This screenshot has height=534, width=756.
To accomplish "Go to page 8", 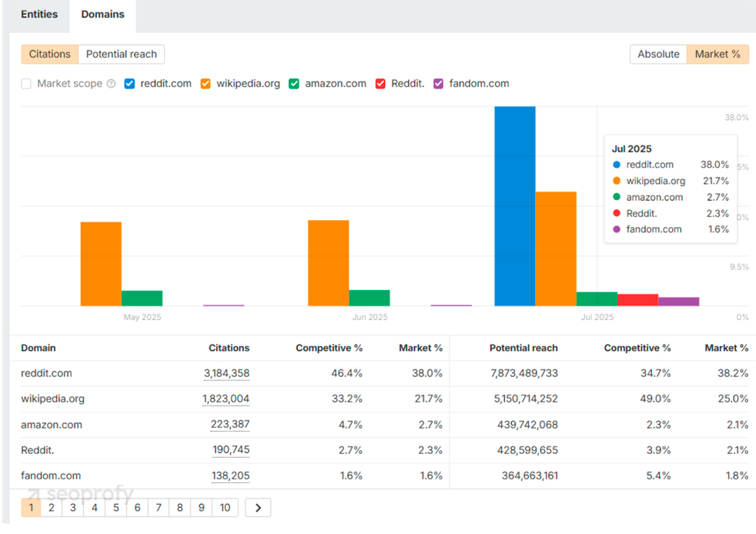I will [x=180, y=508].
